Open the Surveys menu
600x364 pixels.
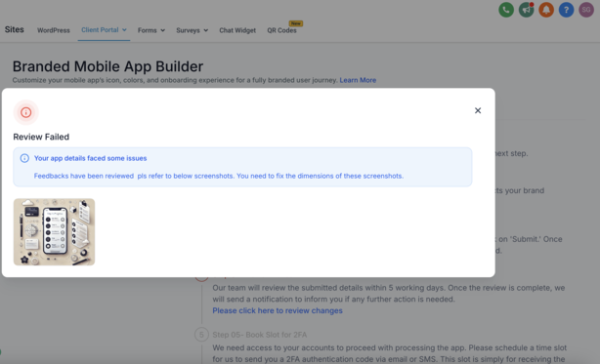click(x=193, y=30)
